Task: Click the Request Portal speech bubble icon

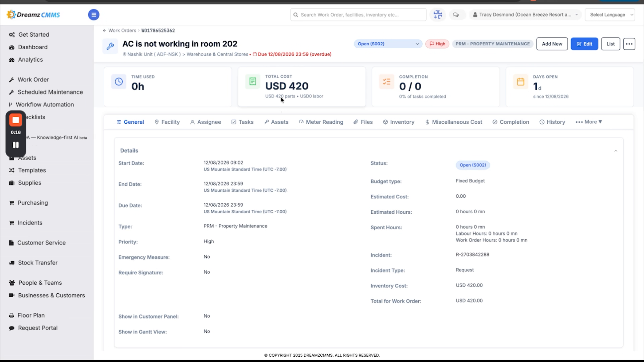Action: [x=12, y=328]
